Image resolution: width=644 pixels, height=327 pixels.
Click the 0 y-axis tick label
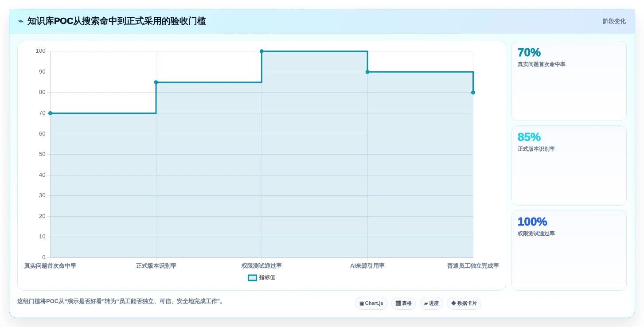tap(44, 257)
